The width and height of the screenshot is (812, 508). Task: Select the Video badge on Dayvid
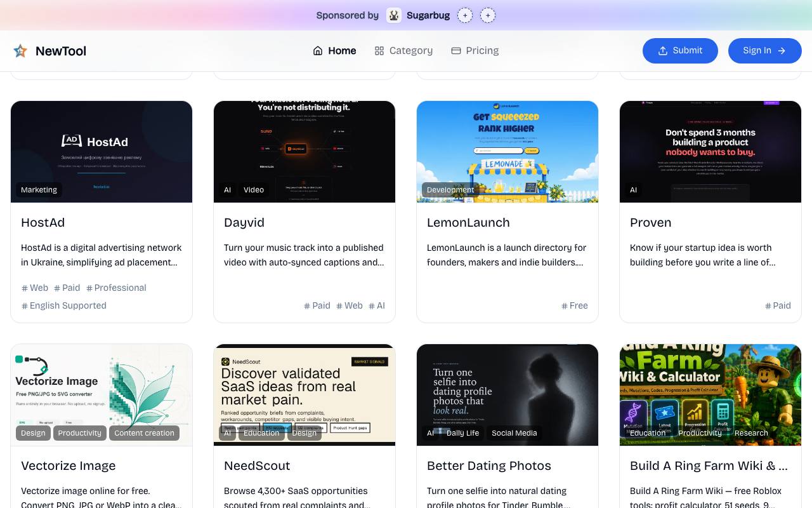[254, 190]
